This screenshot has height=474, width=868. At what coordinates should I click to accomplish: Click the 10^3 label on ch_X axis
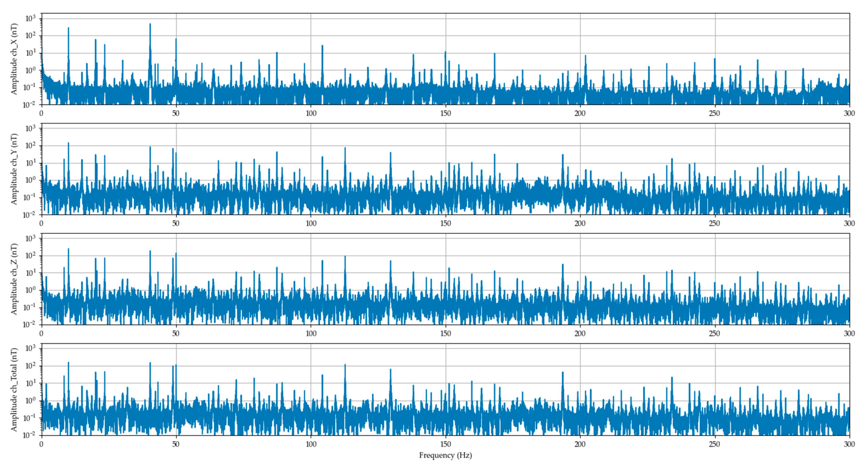tap(30, 18)
